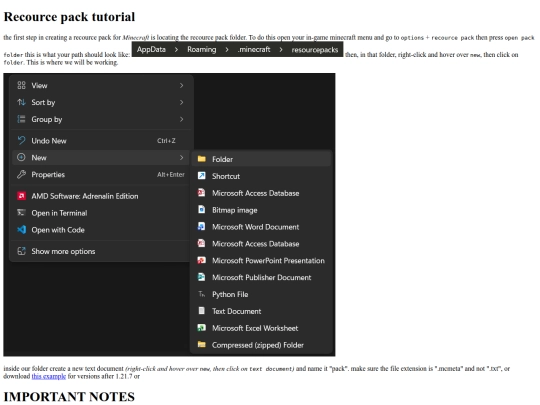Click the View grid icon in context menu
Viewport: 540px width, 405px height.
(x=21, y=85)
